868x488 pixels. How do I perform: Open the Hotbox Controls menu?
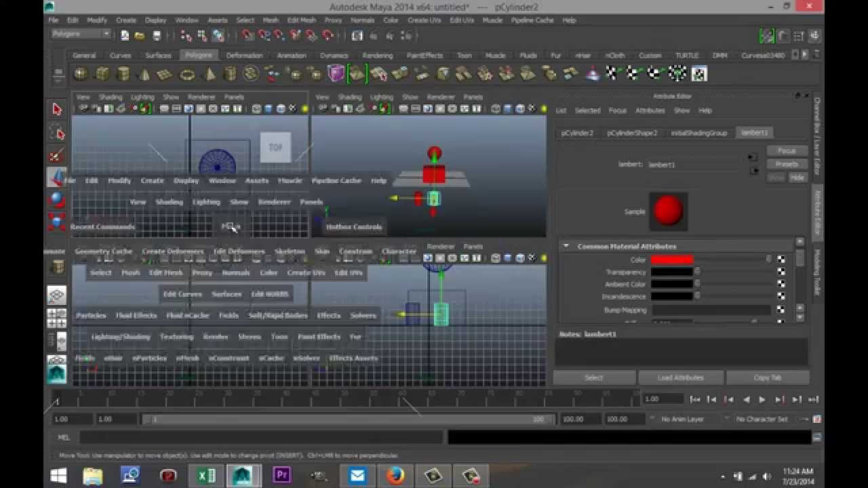[x=354, y=227]
